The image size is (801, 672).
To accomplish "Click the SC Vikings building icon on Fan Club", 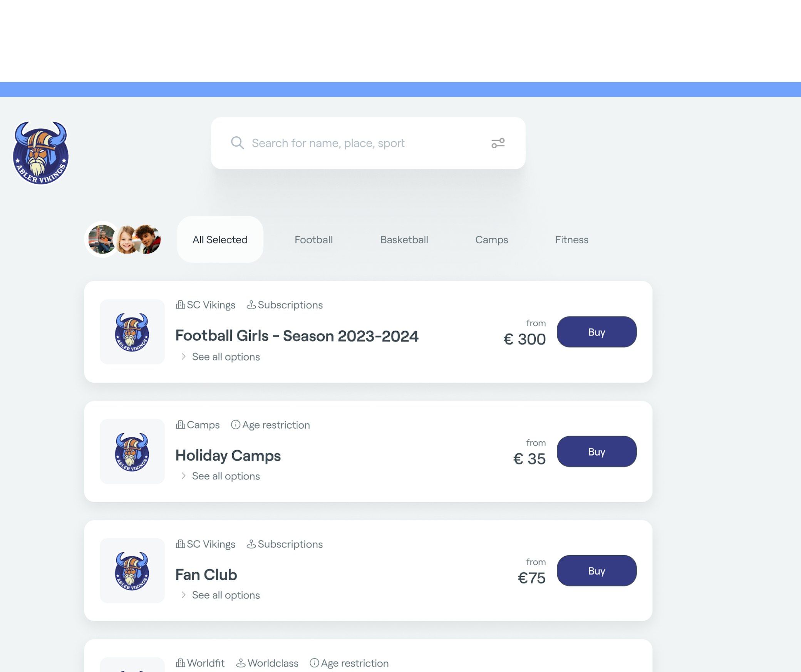I will click(180, 544).
